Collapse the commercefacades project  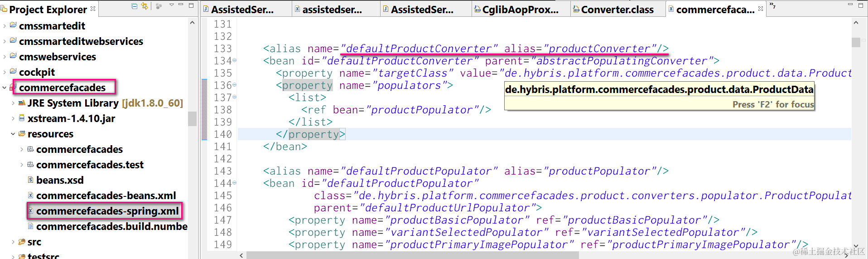[5, 88]
